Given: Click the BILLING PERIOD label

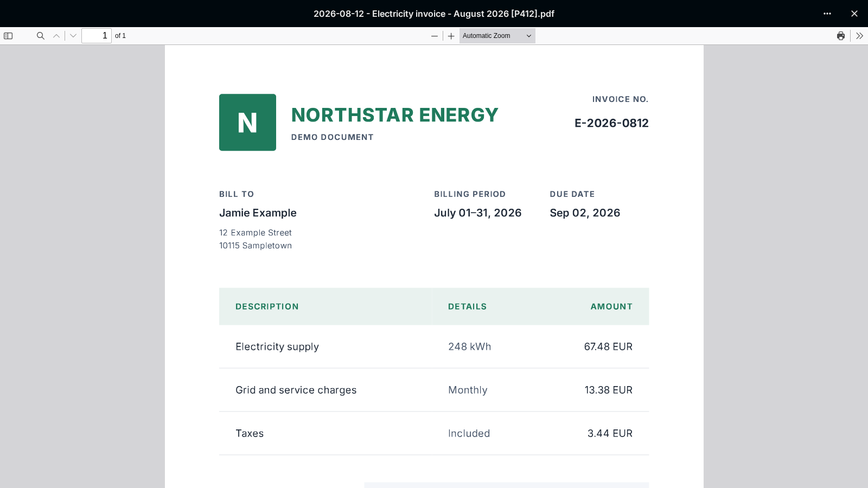Looking at the screenshot, I should click(x=470, y=194).
